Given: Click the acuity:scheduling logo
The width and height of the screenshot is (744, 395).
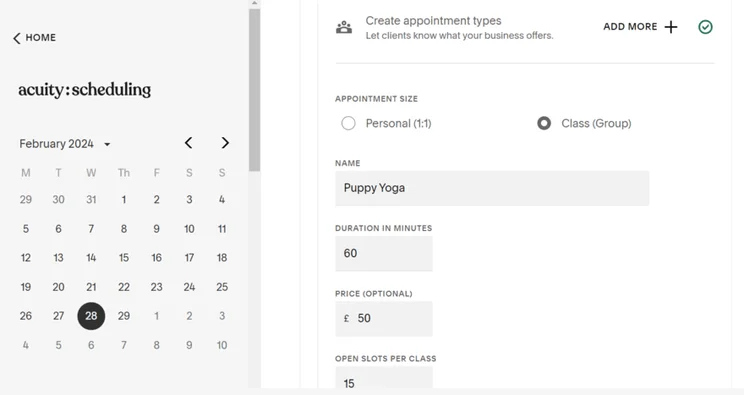Looking at the screenshot, I should [x=84, y=90].
